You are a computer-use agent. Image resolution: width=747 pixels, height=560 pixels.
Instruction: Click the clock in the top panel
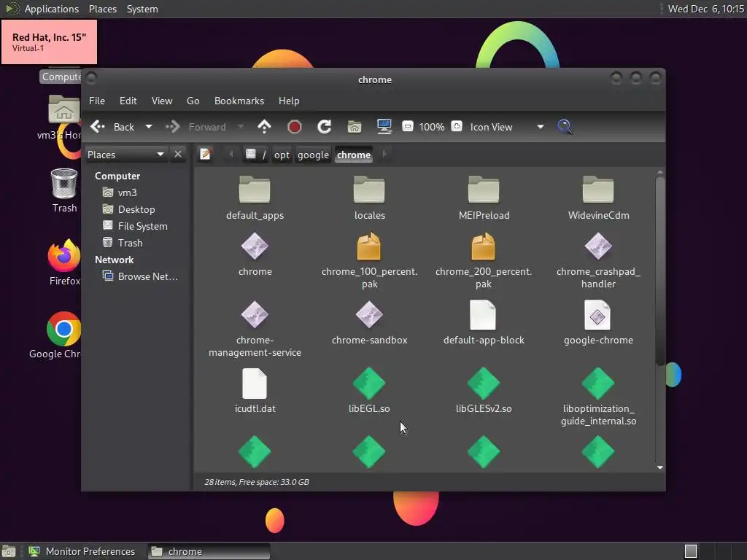tap(705, 9)
